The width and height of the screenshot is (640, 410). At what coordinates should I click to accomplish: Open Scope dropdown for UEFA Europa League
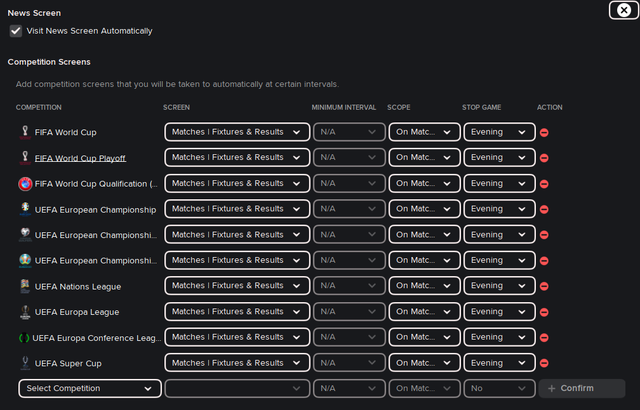click(424, 312)
